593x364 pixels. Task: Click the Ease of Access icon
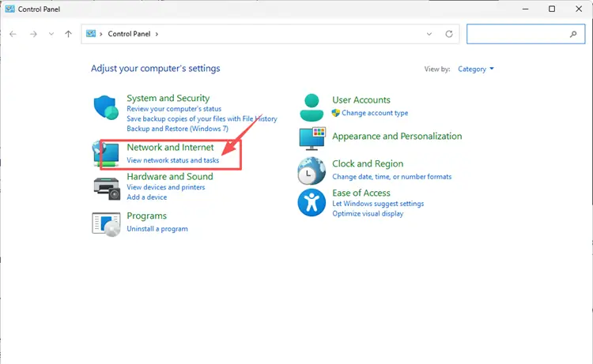312,202
